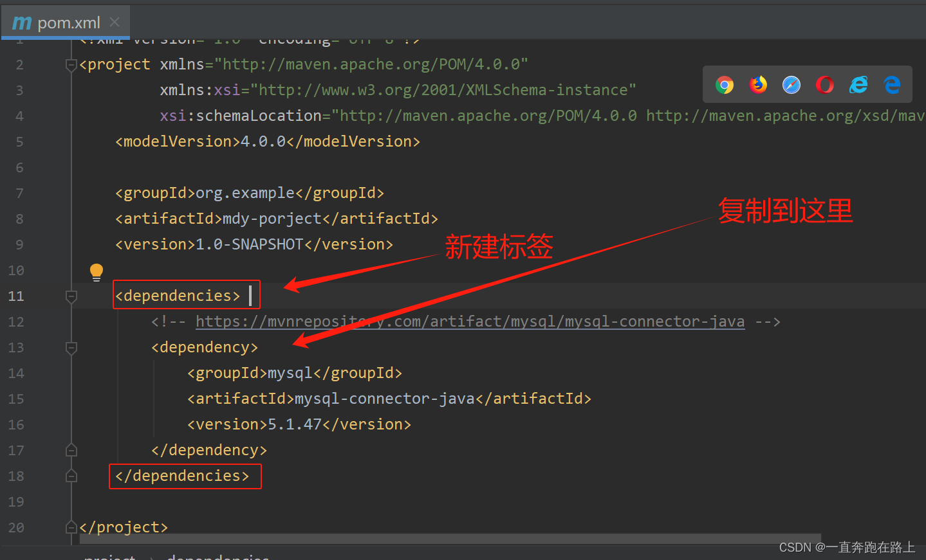This screenshot has height=560, width=926.
Task: Click the opening dependencies tag
Action: coord(178,296)
